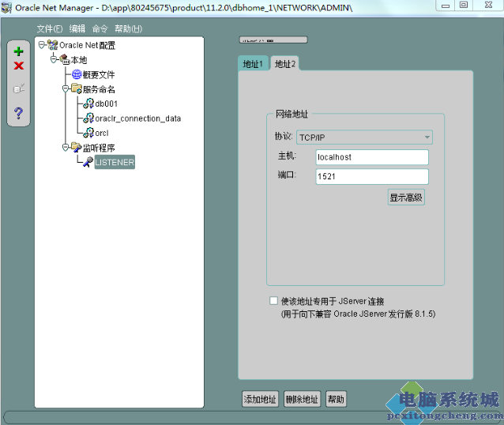Viewport: 504px width, 425px height.
Task: Select the 服务命名 tree item label
Action: 99,89
